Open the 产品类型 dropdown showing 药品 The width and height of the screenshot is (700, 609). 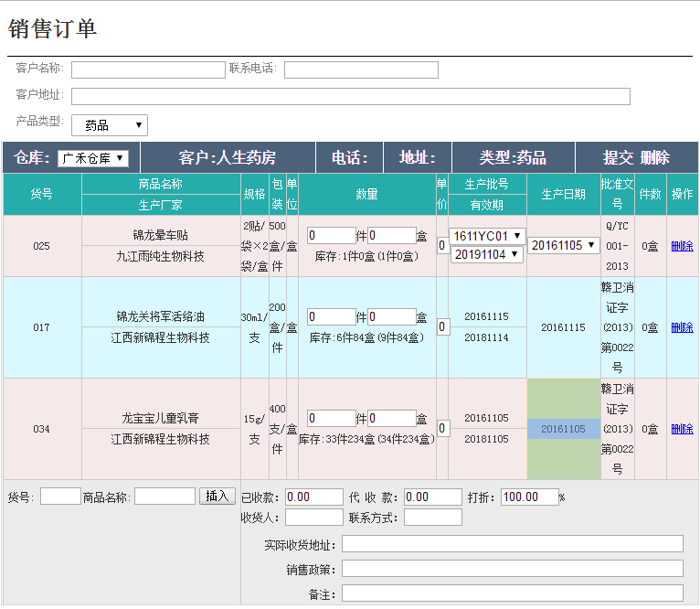pos(109,125)
